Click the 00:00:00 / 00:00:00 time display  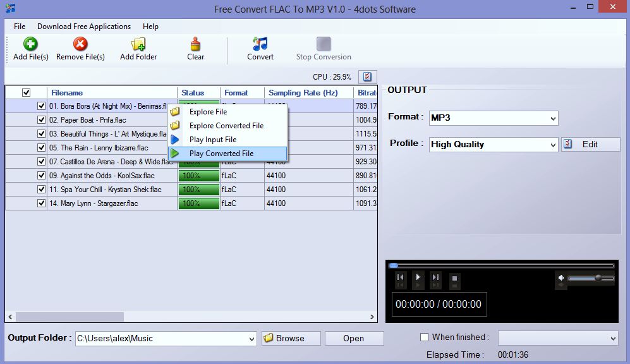(x=439, y=304)
